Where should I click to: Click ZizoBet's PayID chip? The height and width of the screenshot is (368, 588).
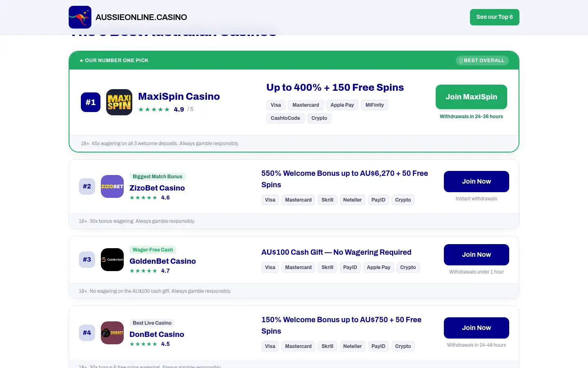[379, 200]
